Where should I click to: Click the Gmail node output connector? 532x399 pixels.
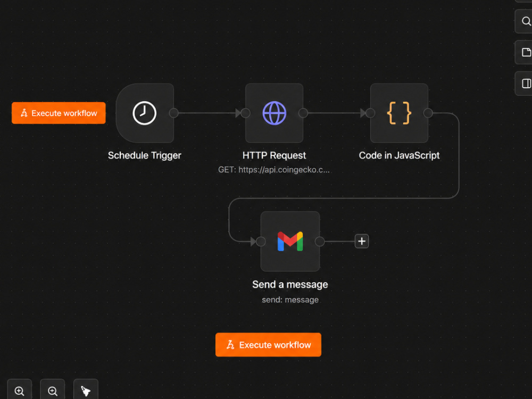[320, 242]
